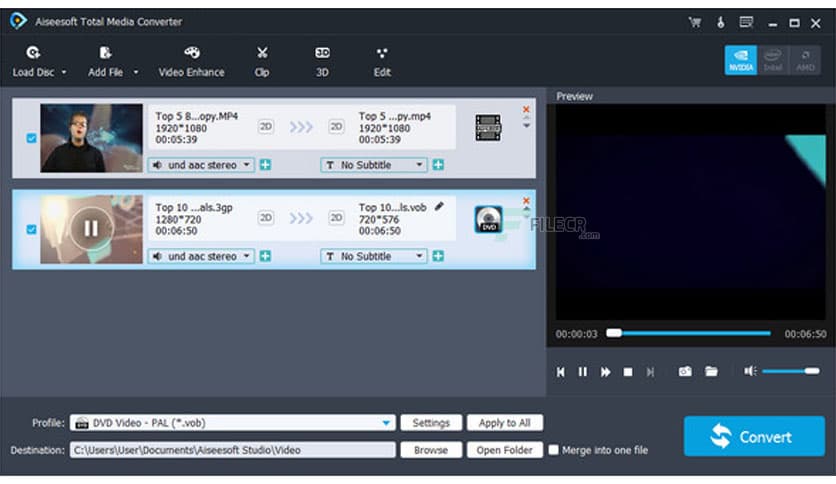Click the Destination path field

pyautogui.click(x=233, y=450)
